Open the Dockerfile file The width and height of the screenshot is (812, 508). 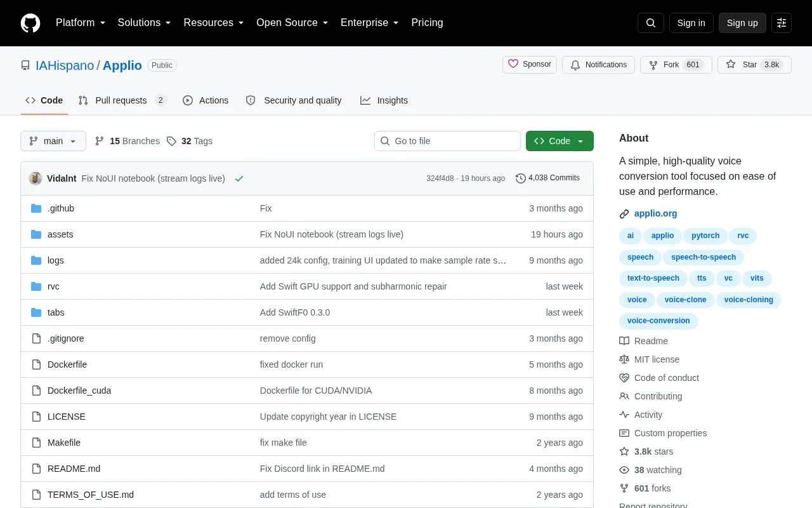tap(67, 364)
